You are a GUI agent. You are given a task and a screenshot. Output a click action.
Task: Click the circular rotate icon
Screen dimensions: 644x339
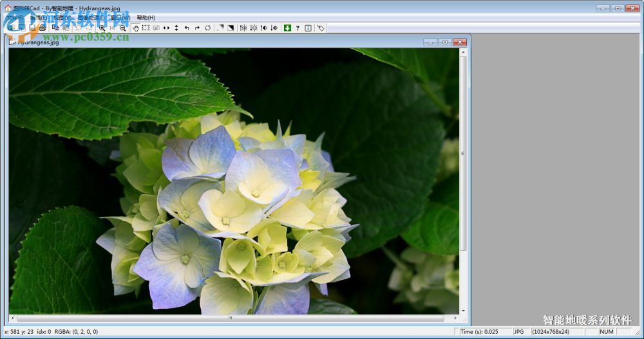pos(207,28)
